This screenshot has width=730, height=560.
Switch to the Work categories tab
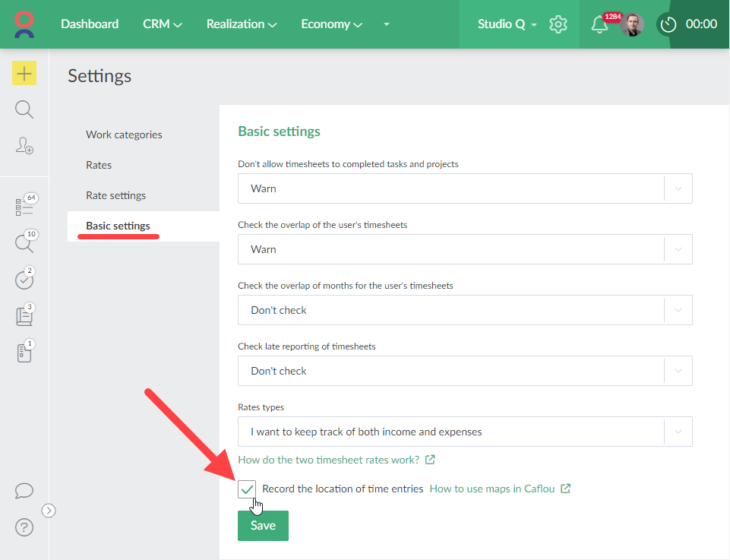[x=124, y=134]
